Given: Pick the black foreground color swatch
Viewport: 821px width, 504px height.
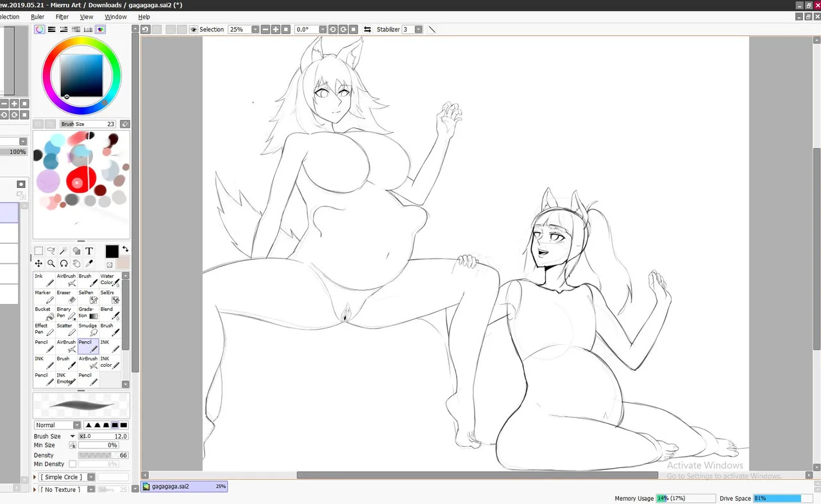Looking at the screenshot, I should (112, 251).
